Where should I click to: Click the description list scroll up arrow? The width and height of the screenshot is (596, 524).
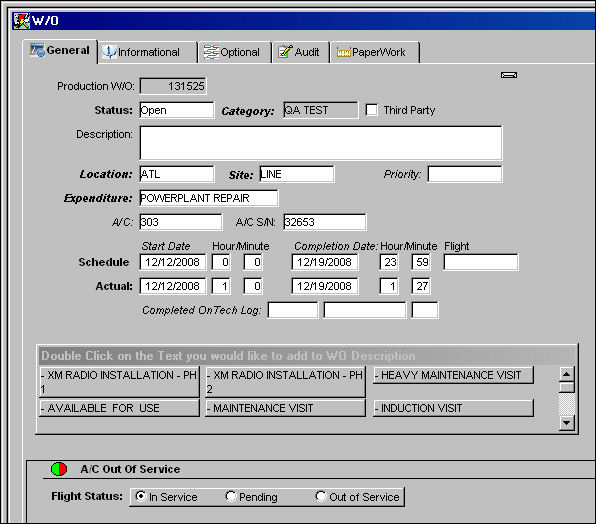pyautogui.click(x=566, y=374)
